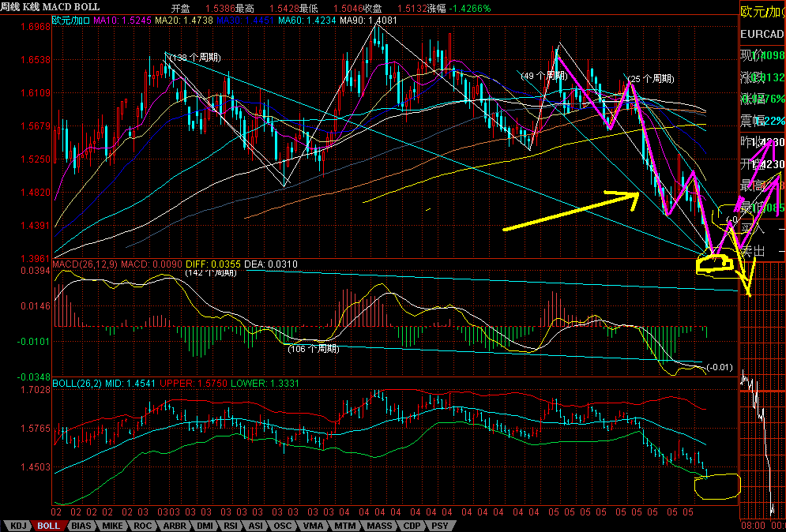Click the MA10 moving average label
786x532 pixels.
122,21
